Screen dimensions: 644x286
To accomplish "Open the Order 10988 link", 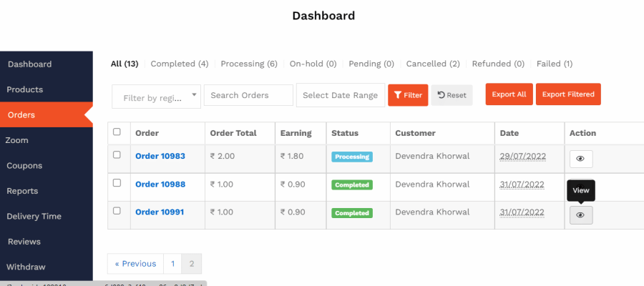I will point(160,184).
